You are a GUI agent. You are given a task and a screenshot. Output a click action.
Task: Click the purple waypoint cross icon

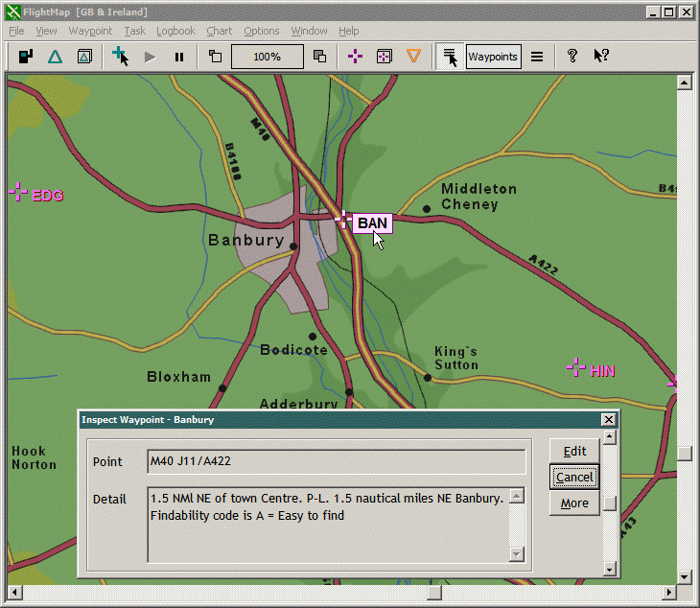pyautogui.click(x=355, y=57)
